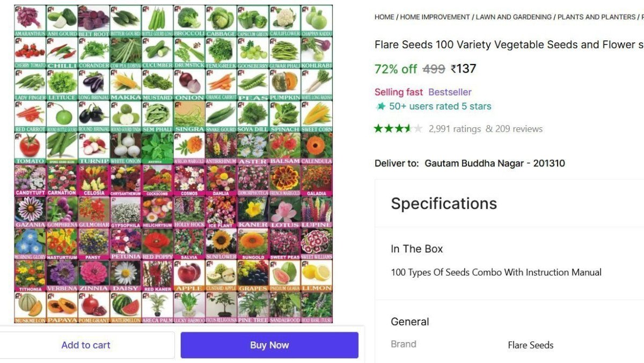Image resolution: width=644 pixels, height=363 pixels.
Task: Click the Flare Seeds brand value
Action: coord(530,345)
